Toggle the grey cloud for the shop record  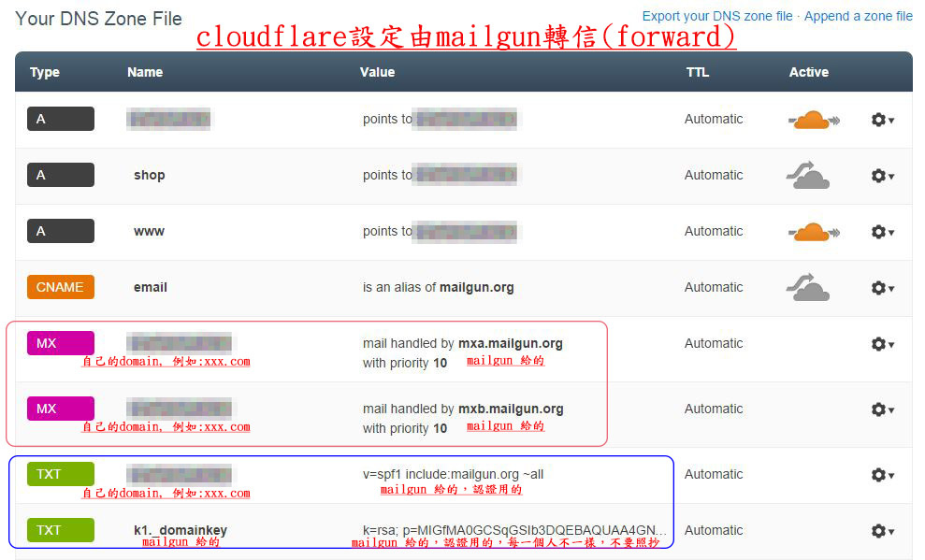pos(807,175)
